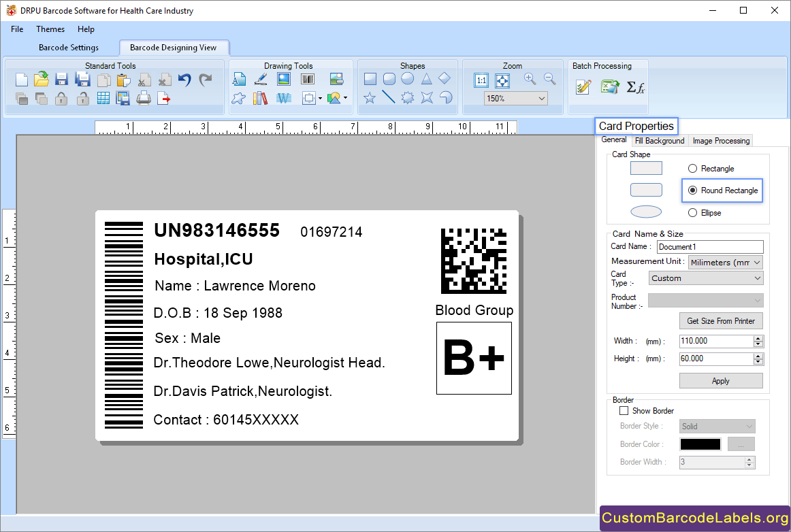Increase the card width with the up arrow

click(758, 338)
